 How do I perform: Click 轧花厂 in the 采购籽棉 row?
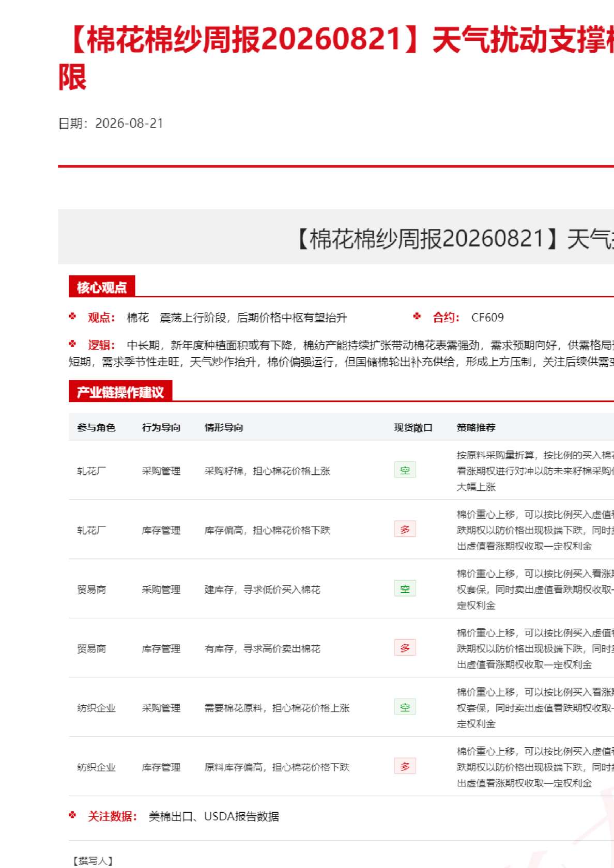[x=91, y=471]
